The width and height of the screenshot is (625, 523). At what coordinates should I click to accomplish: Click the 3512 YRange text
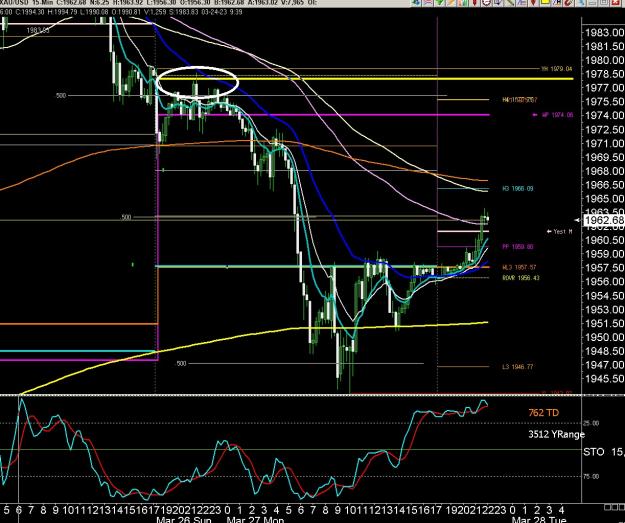coord(556,434)
